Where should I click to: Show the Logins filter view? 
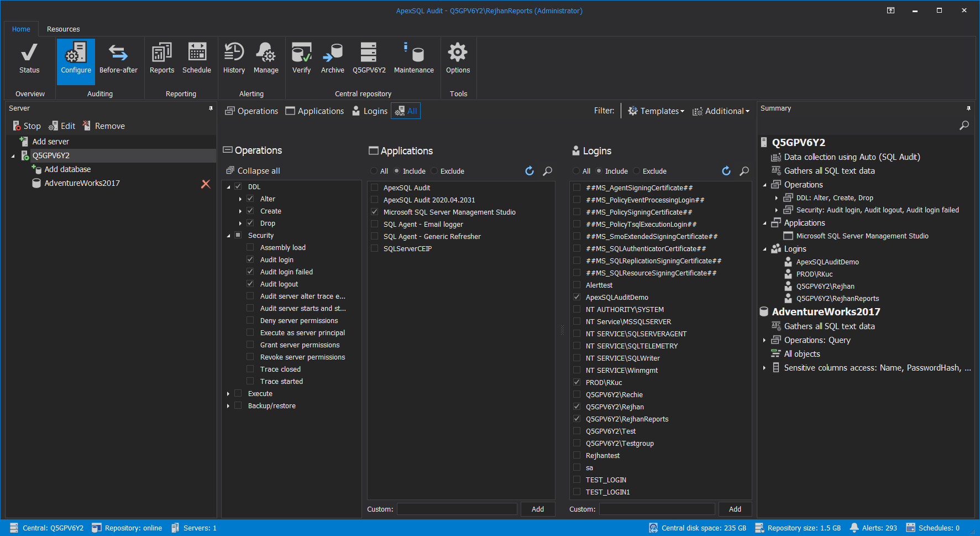(x=370, y=111)
